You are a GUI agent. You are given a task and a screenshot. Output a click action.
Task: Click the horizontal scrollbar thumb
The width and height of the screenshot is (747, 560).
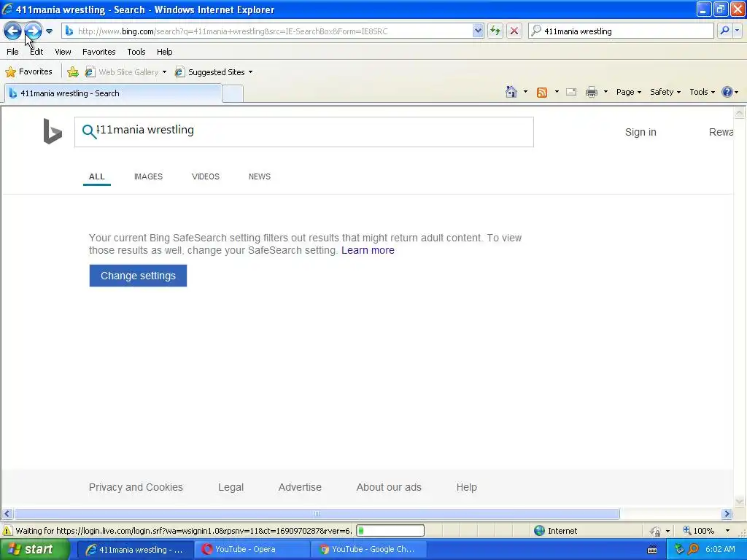[317, 514]
